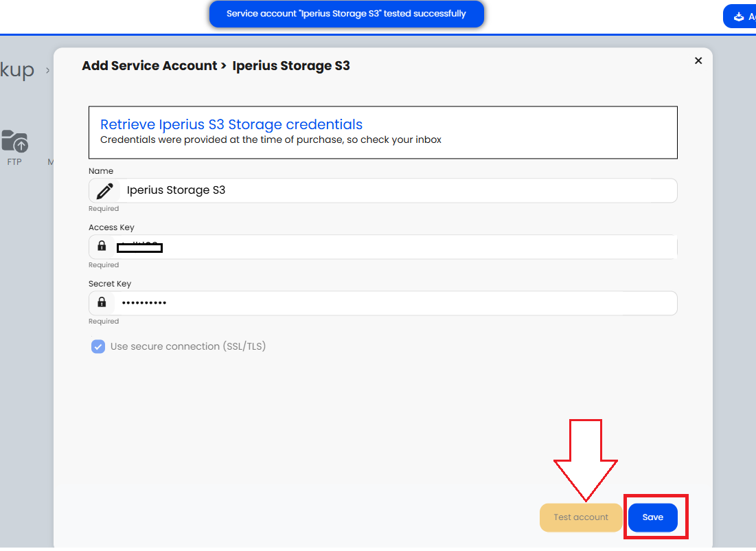Click the background breadcrumb arrow beside 'kup'
The image size is (756, 551).
coord(47,69)
